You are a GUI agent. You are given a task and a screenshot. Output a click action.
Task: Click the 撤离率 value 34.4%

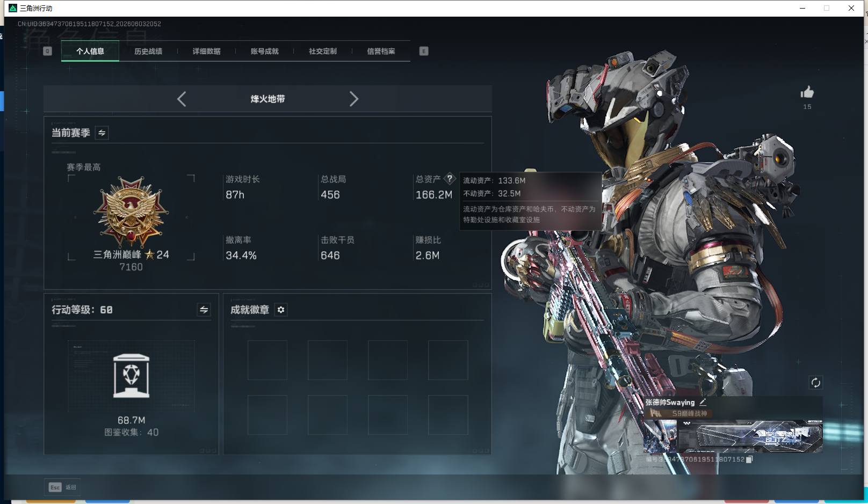point(241,255)
